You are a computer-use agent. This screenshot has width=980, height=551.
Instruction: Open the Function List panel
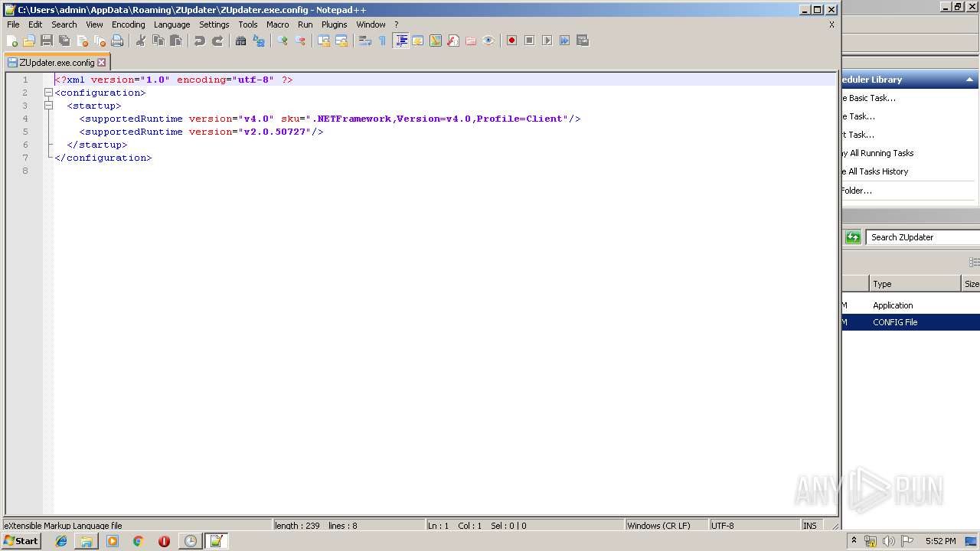pyautogui.click(x=453, y=41)
